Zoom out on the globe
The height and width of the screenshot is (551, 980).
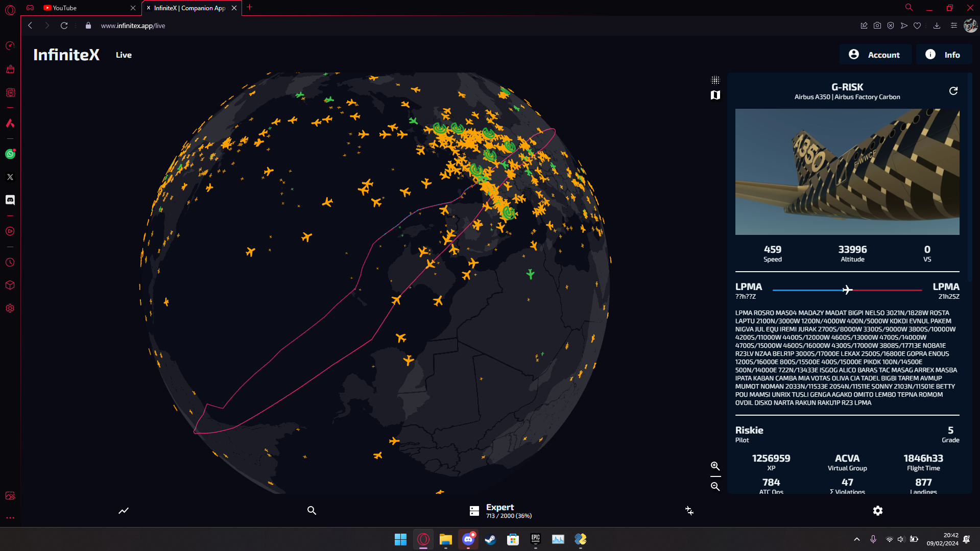pos(715,487)
